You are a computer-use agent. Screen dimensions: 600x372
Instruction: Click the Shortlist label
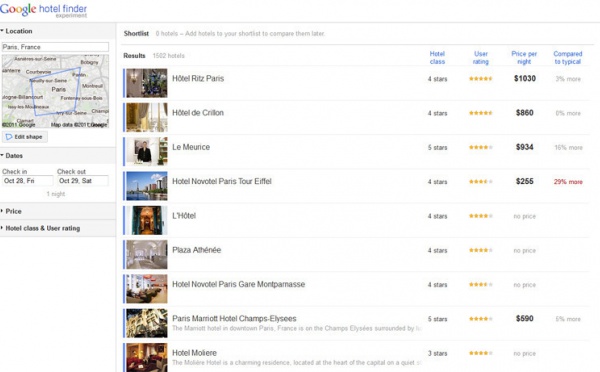tap(136, 34)
